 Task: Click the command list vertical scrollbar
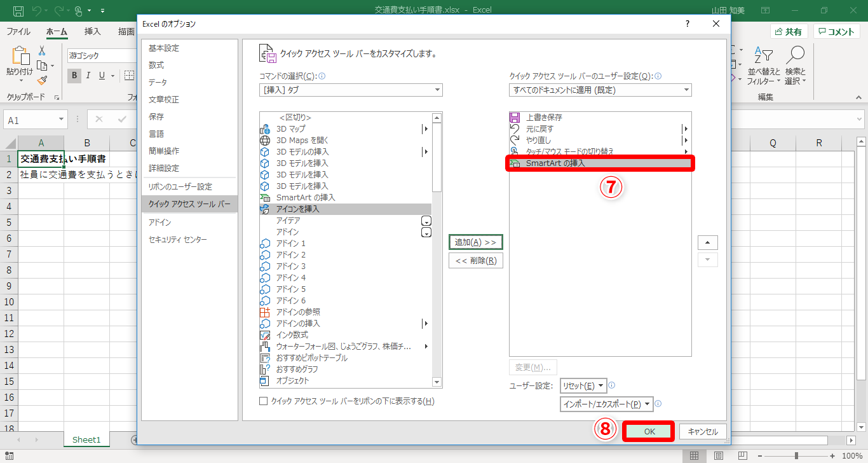437,250
